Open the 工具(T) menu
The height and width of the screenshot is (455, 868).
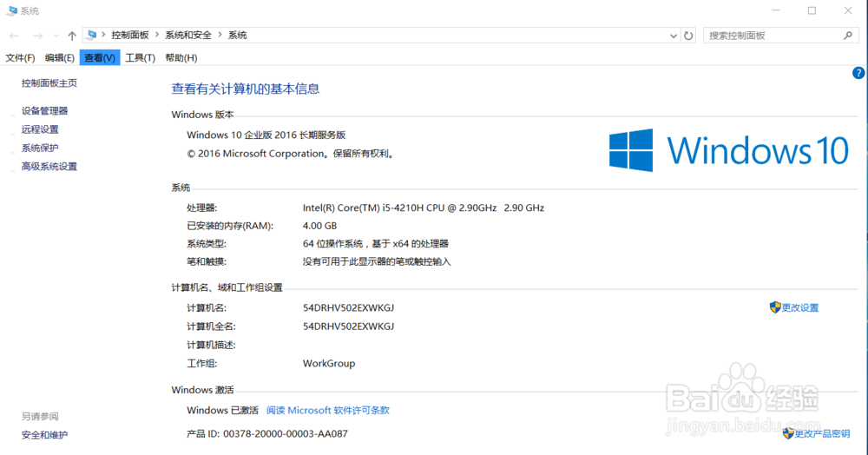click(x=140, y=57)
